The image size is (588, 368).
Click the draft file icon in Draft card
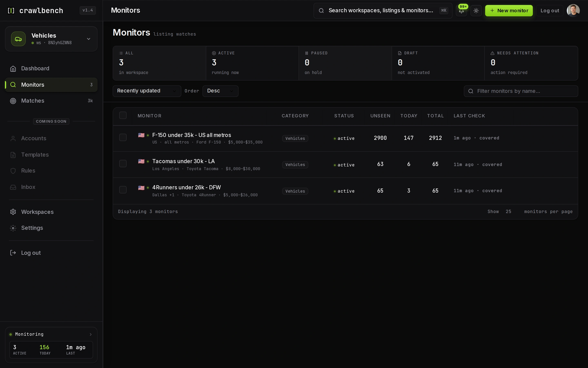pos(400,53)
